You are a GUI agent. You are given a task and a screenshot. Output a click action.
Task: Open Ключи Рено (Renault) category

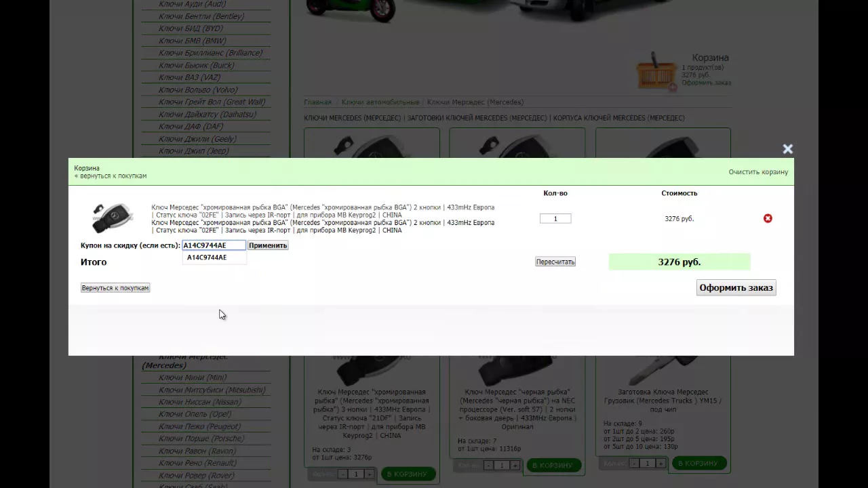197,463
